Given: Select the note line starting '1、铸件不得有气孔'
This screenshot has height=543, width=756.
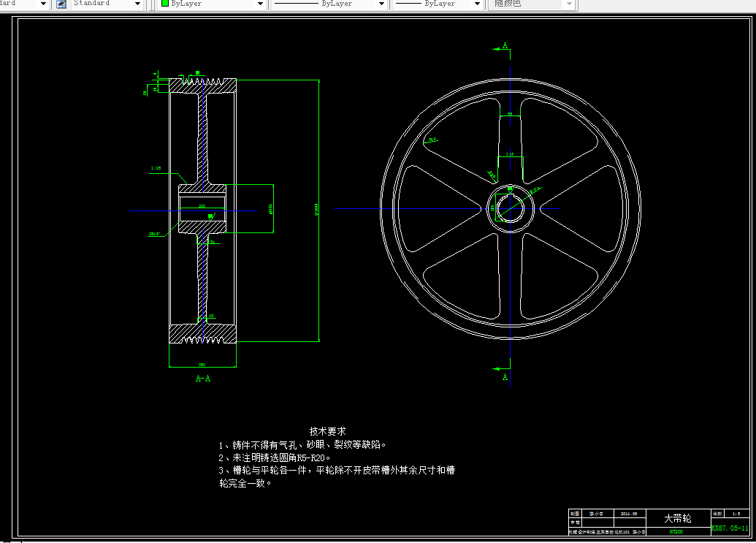Looking at the screenshot, I should coord(302,444).
